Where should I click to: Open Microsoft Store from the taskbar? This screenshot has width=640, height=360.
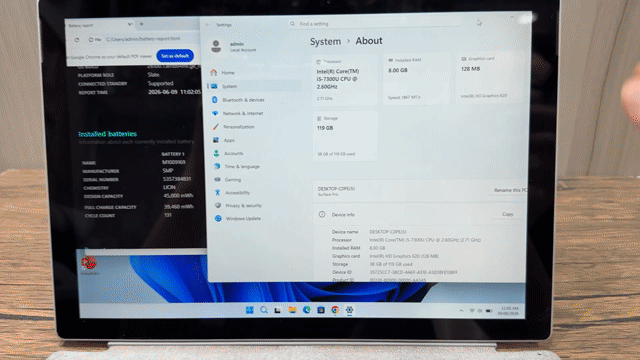tap(321, 310)
